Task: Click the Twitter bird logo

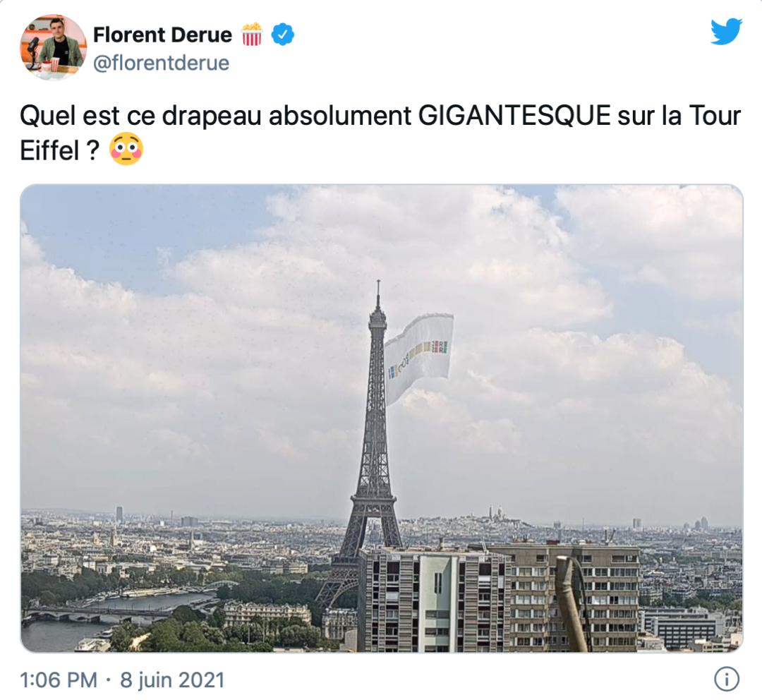Action: click(x=726, y=31)
